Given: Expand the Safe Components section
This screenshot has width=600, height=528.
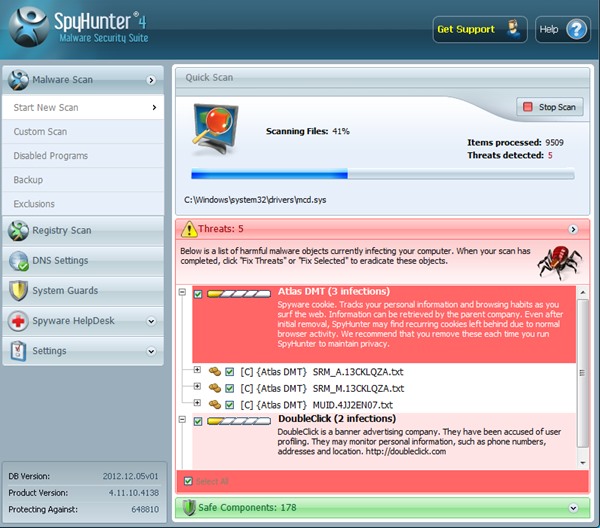Looking at the screenshot, I should 573,508.
